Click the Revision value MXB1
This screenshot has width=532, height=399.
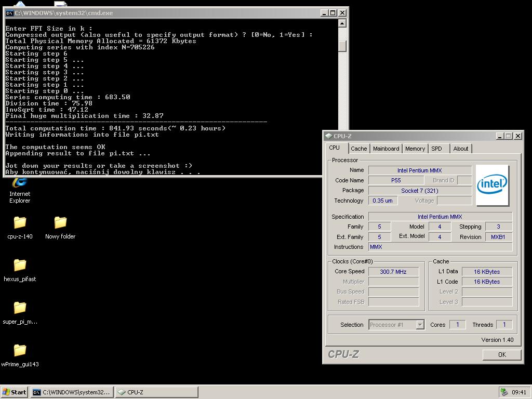point(498,237)
